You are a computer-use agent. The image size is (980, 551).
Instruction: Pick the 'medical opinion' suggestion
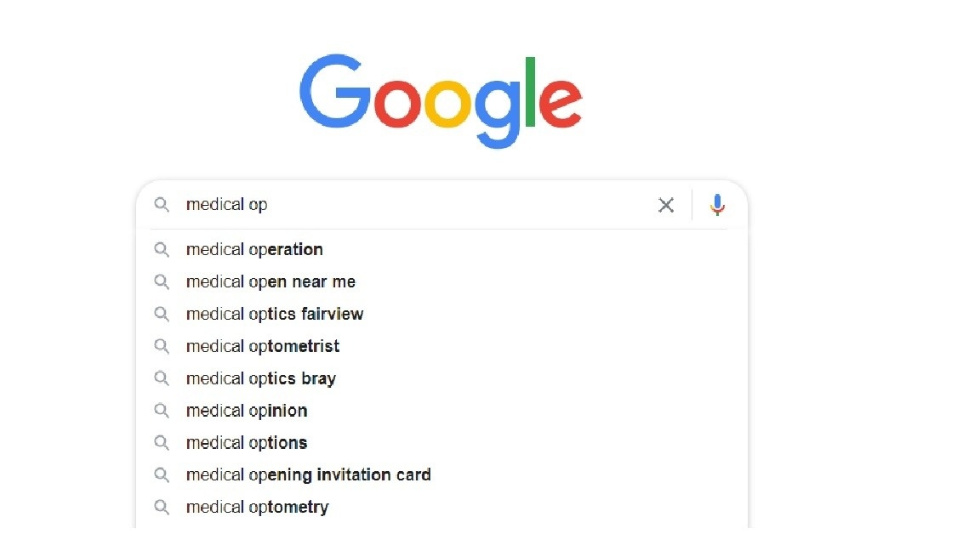[247, 411]
